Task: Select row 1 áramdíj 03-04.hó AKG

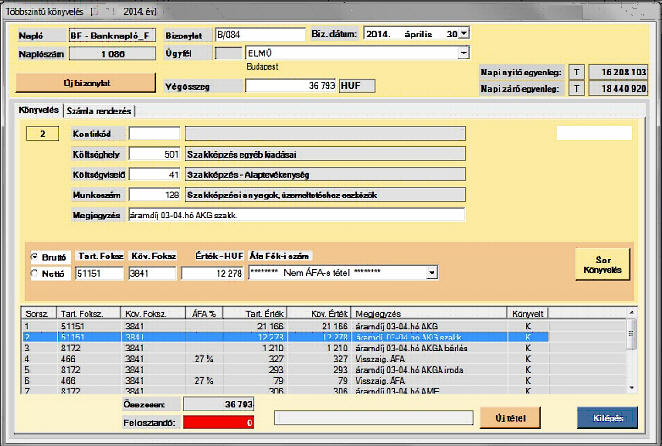Action: point(285,326)
